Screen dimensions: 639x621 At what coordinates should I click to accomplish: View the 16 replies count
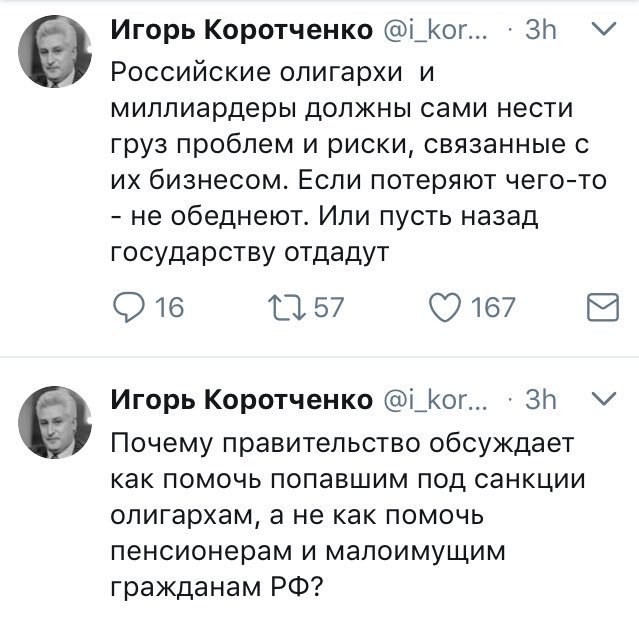coord(169,307)
